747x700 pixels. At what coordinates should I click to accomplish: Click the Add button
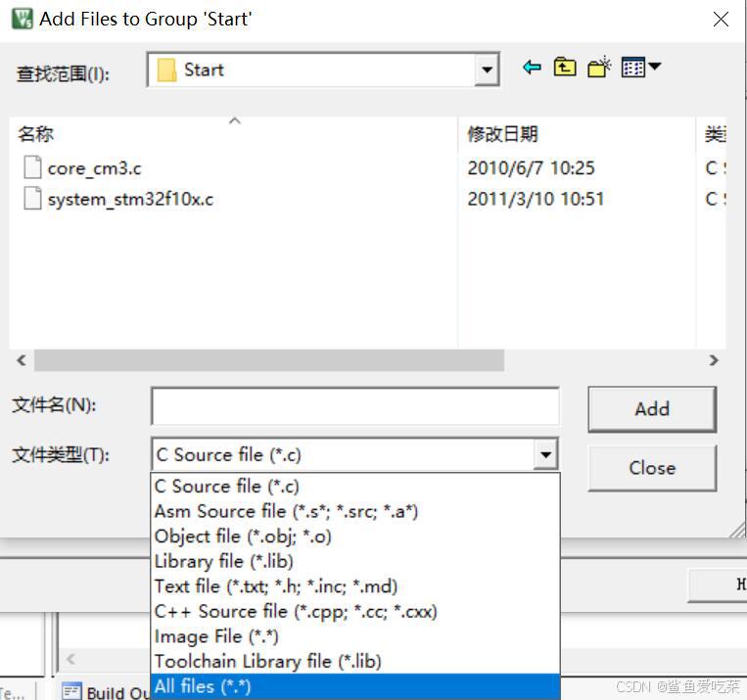652,409
